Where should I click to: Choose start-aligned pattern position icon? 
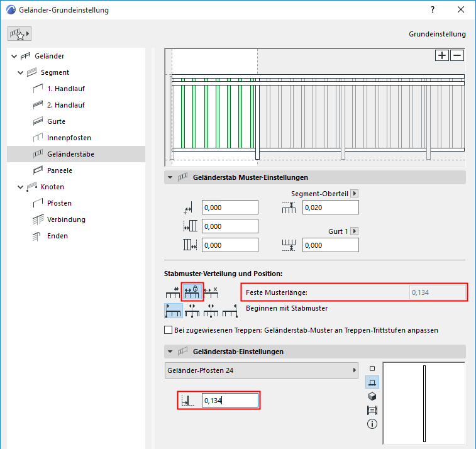pyautogui.click(x=174, y=310)
